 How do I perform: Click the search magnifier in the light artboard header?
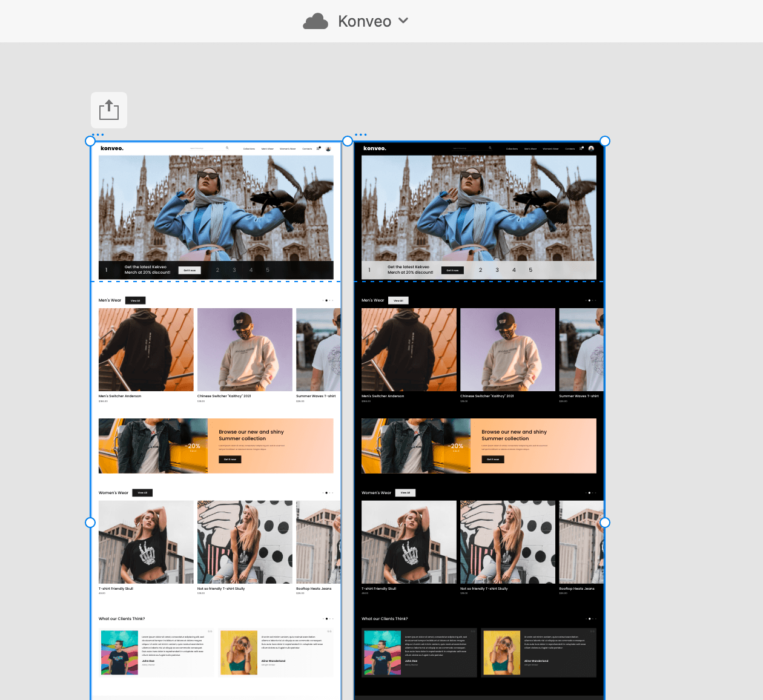(227, 148)
